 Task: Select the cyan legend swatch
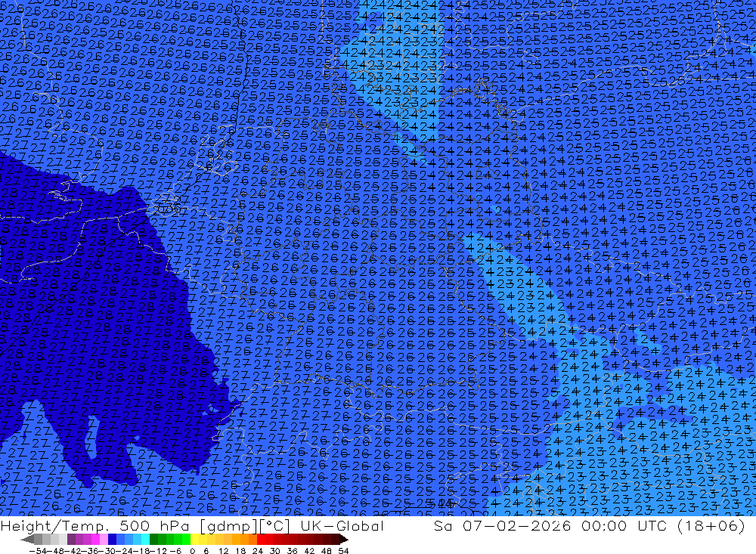click(145, 539)
